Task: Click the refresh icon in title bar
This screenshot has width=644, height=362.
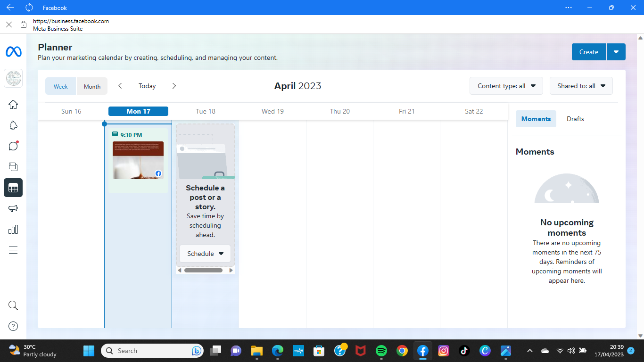Action: click(x=29, y=8)
